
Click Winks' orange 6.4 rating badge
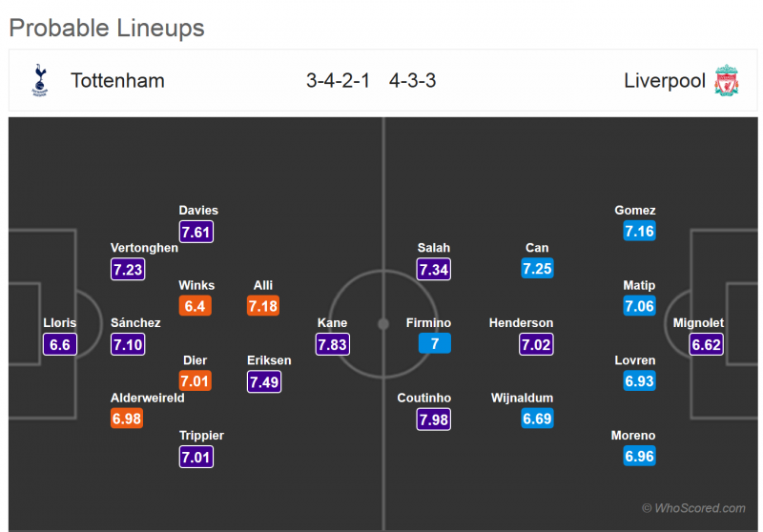pyautogui.click(x=196, y=306)
